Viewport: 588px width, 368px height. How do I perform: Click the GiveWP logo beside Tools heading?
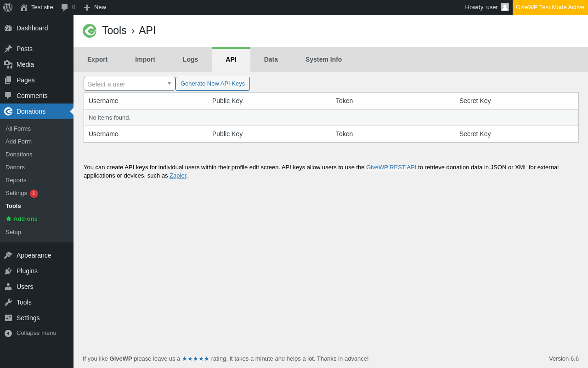tap(90, 31)
